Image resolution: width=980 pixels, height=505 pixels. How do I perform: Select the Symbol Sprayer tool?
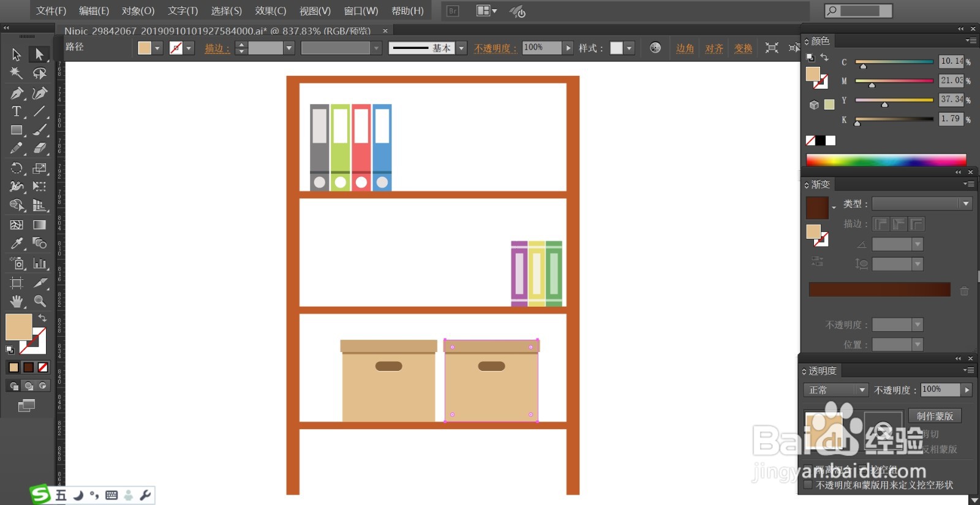pos(17,263)
